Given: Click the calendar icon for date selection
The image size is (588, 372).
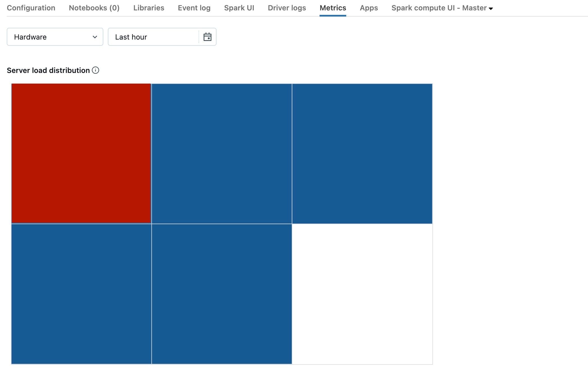Looking at the screenshot, I should pyautogui.click(x=208, y=37).
